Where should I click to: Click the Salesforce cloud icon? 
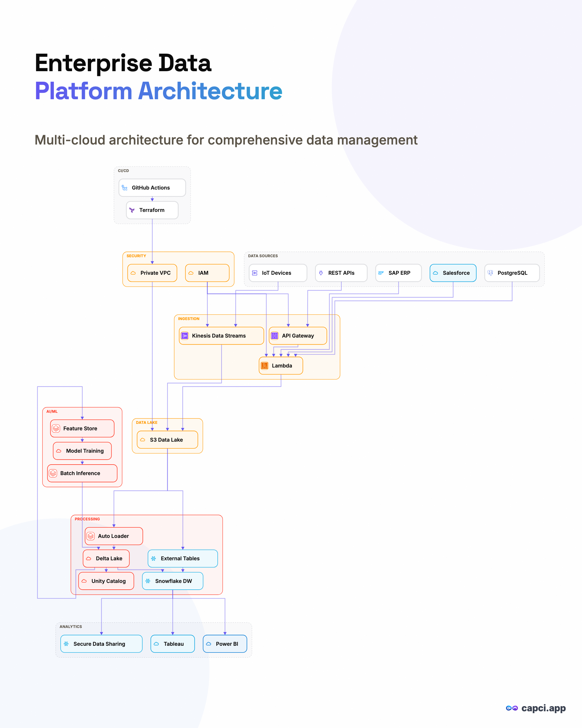436,273
